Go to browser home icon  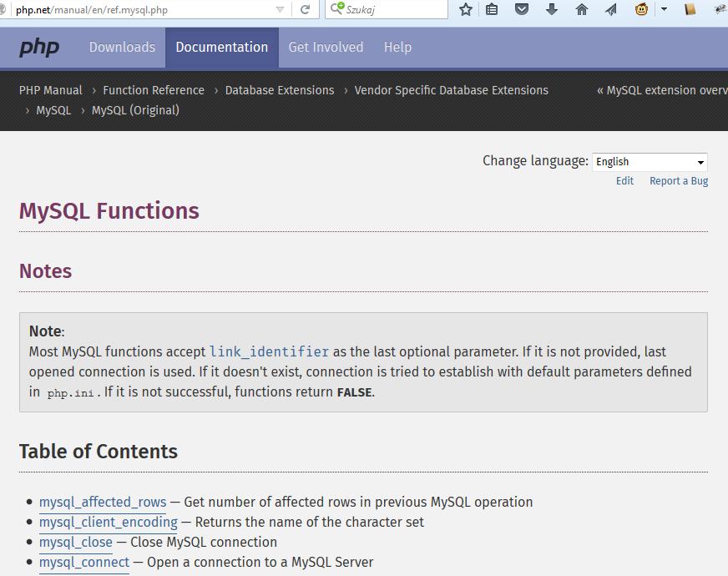[582, 9]
